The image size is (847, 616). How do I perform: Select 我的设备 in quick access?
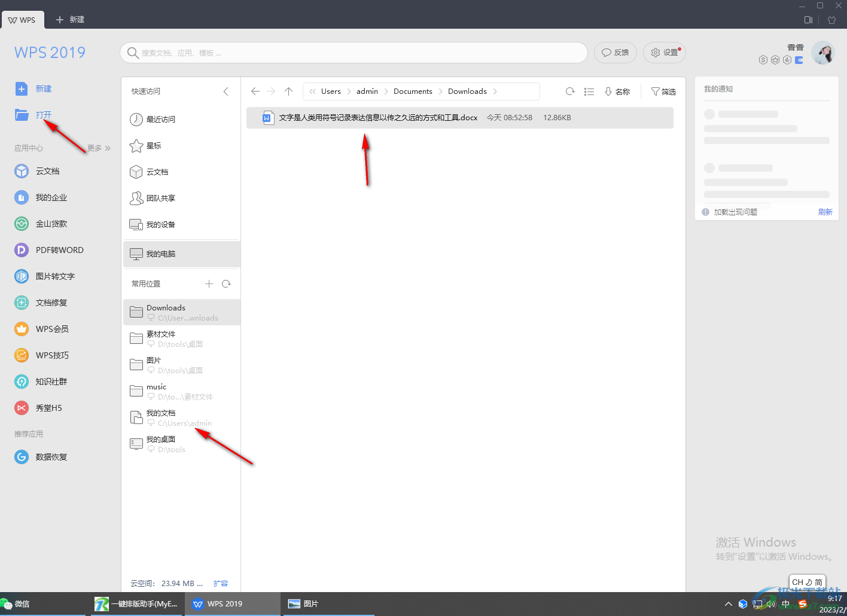tap(182, 225)
